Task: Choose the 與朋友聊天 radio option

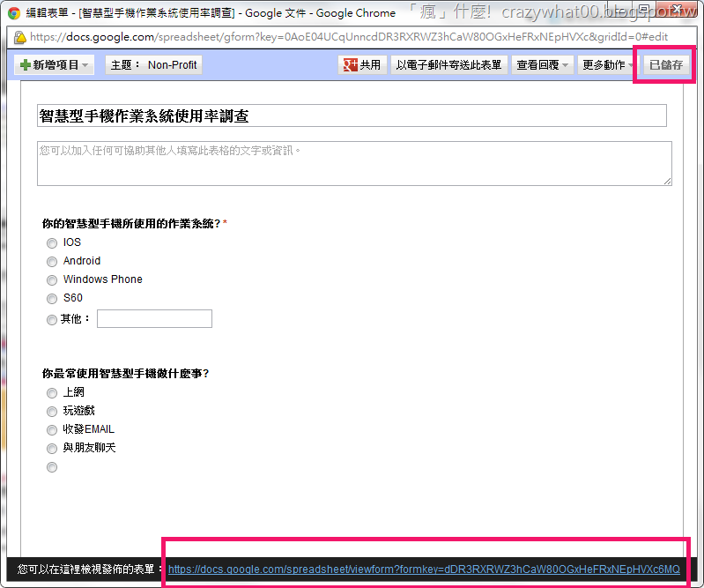Action: point(52,449)
